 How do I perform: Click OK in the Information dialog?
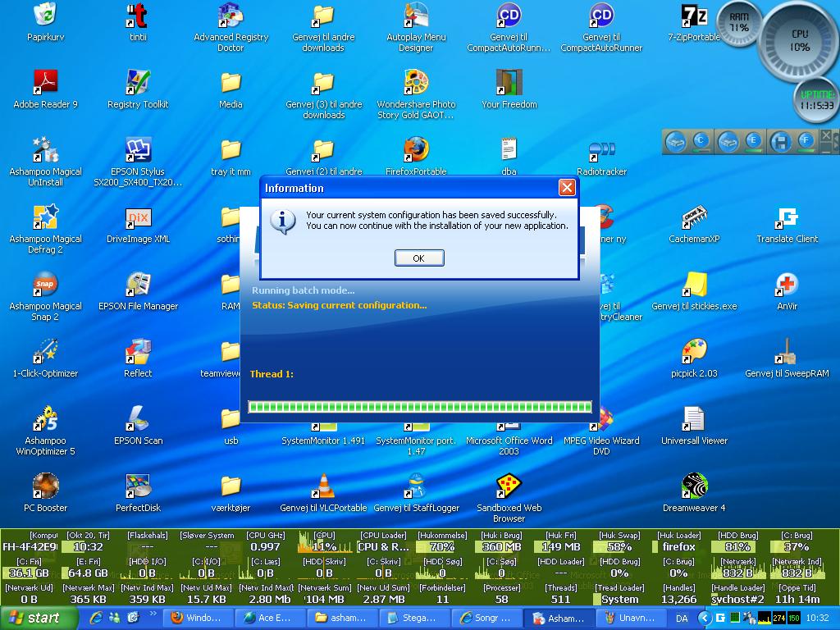419,258
